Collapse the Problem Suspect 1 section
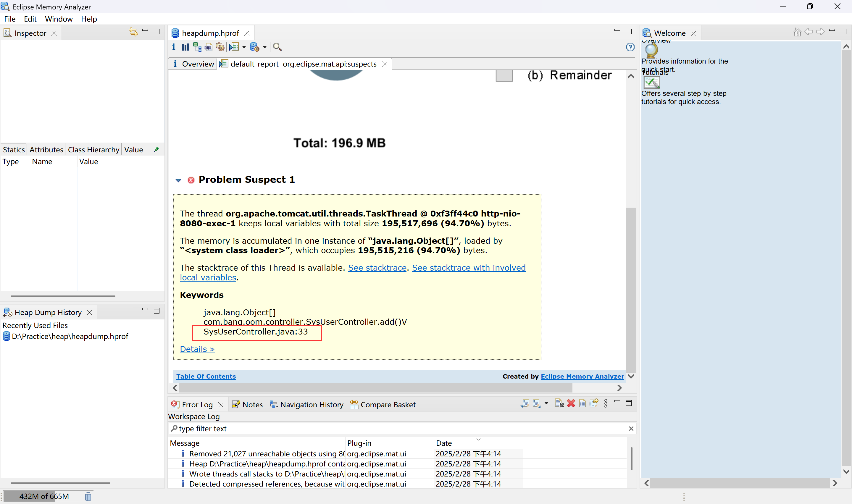This screenshot has height=504, width=852. pos(178,180)
